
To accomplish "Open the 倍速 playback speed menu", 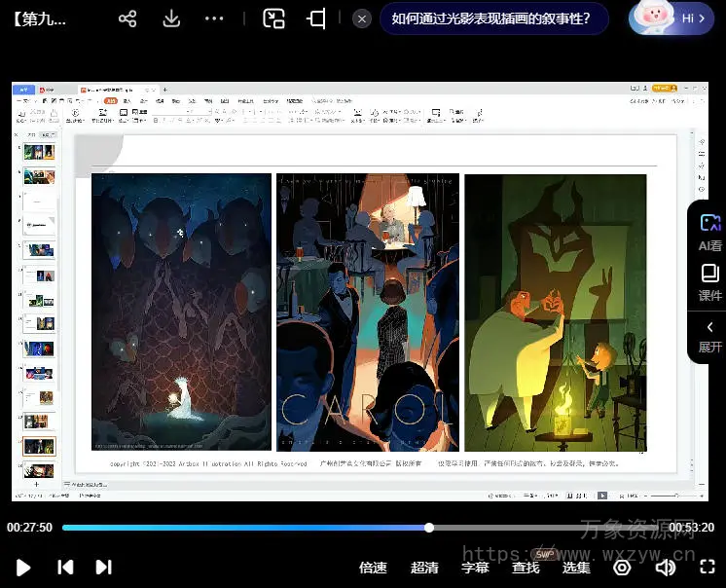I will coord(373,567).
